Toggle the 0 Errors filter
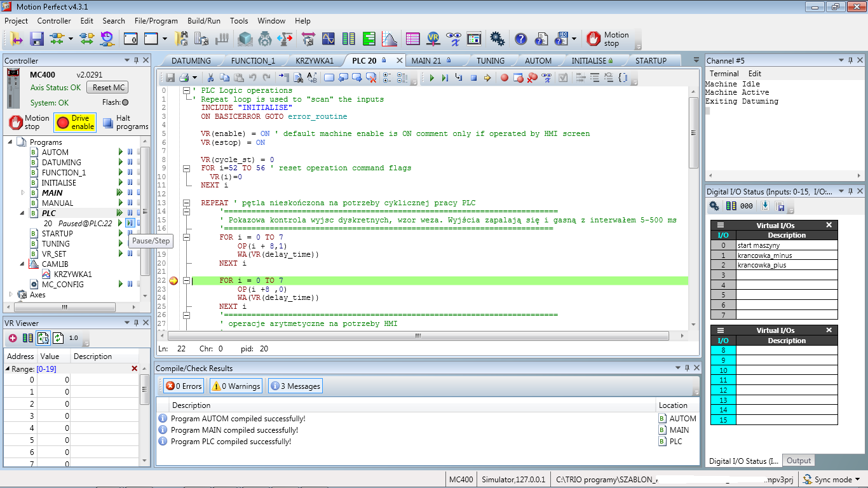The width and height of the screenshot is (868, 488). 184,386
